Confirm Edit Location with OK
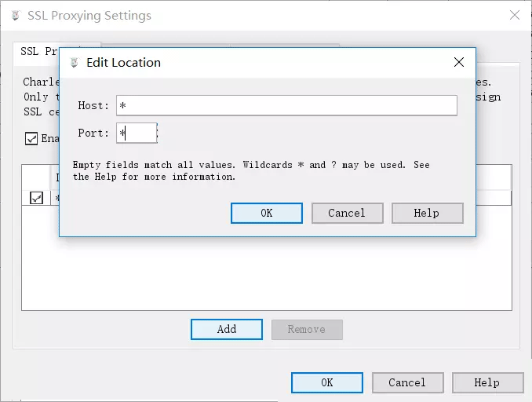The height and width of the screenshot is (402, 532). [267, 213]
